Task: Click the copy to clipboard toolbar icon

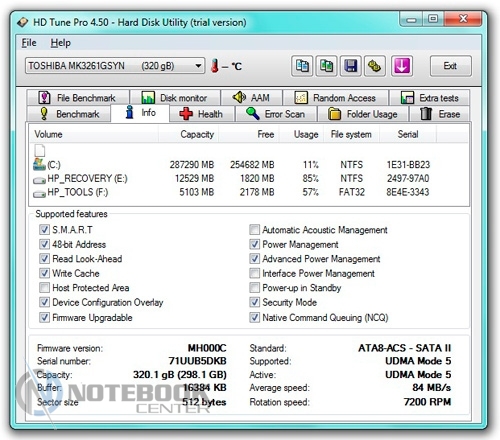Action: click(302, 66)
